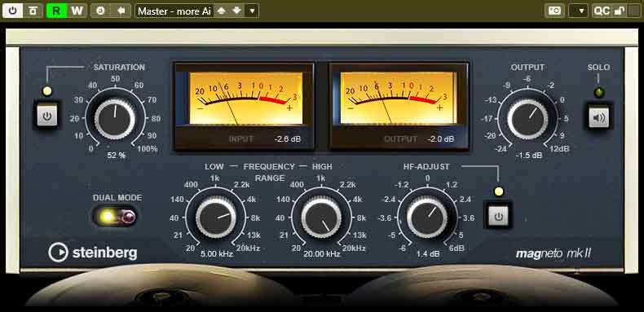Toggle the Solo speaker button

coord(599,118)
